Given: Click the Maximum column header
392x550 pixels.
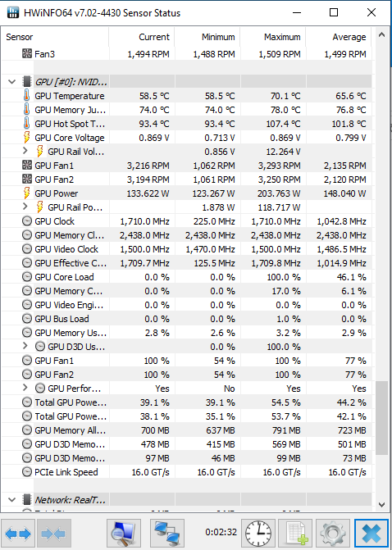Looking at the screenshot, I should pyautogui.click(x=273, y=37).
